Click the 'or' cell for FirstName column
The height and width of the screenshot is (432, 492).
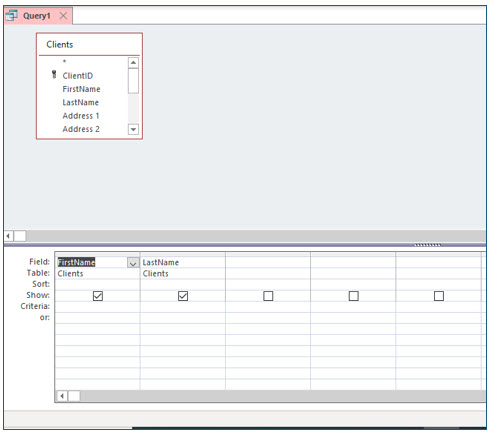(x=97, y=318)
